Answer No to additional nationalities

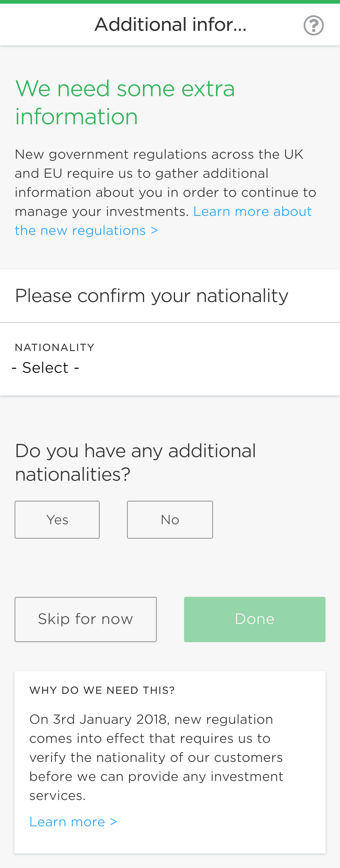click(x=170, y=520)
